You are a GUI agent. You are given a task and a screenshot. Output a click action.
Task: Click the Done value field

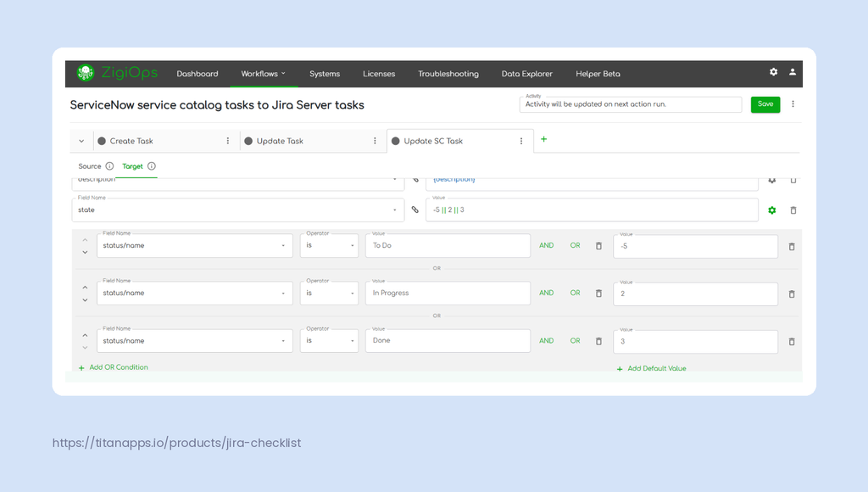[x=448, y=341]
